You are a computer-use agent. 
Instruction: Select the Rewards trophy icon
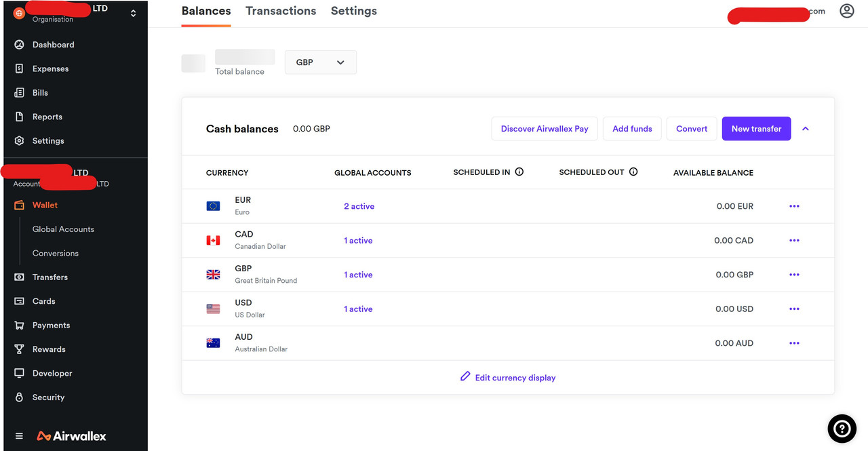[x=19, y=349]
